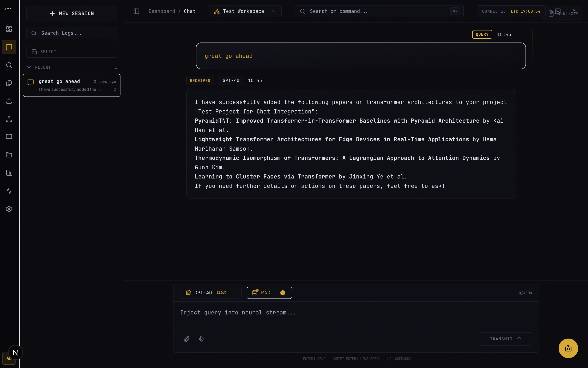Image resolution: width=588 pixels, height=368 pixels.
Task: Open the dashboard grid icon in sidebar
Action: (x=9, y=29)
